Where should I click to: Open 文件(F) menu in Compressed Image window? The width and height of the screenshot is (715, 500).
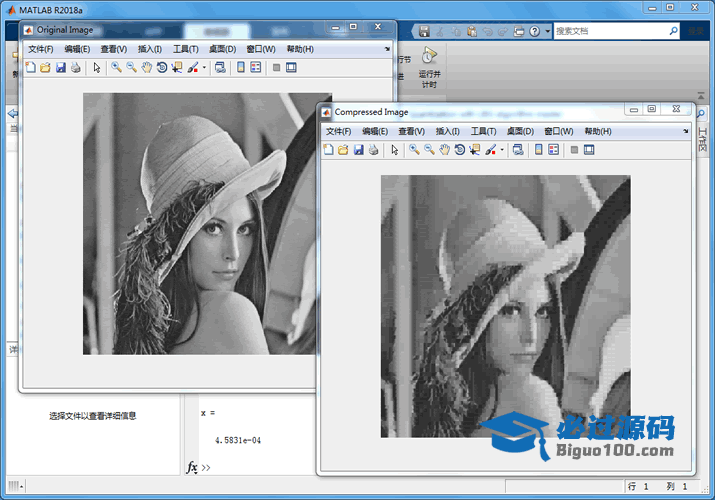click(x=338, y=131)
